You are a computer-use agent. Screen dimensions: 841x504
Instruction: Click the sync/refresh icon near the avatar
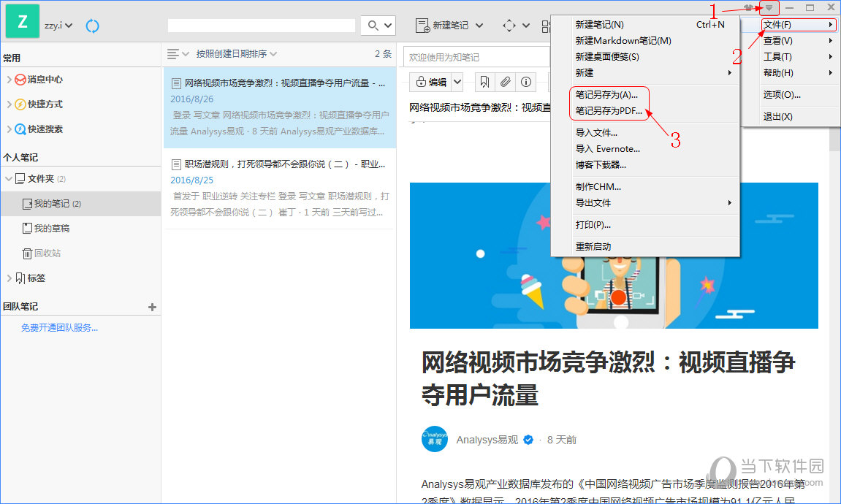(x=92, y=26)
